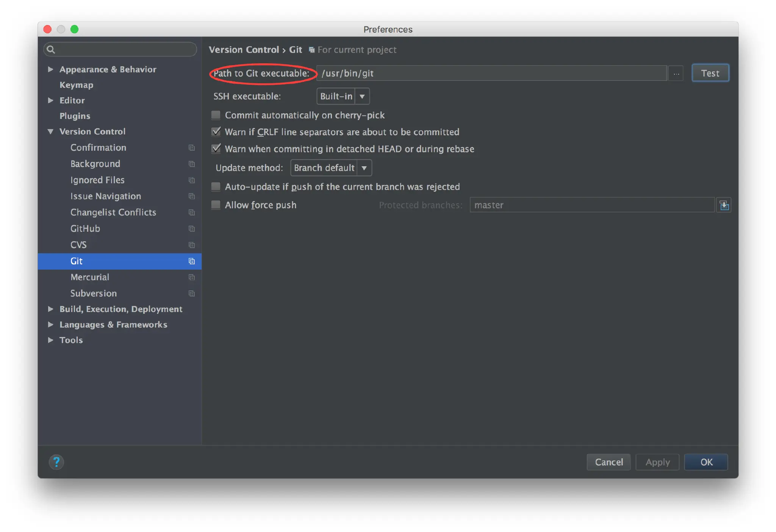Click the expand icon for Protected branches field

(x=724, y=205)
